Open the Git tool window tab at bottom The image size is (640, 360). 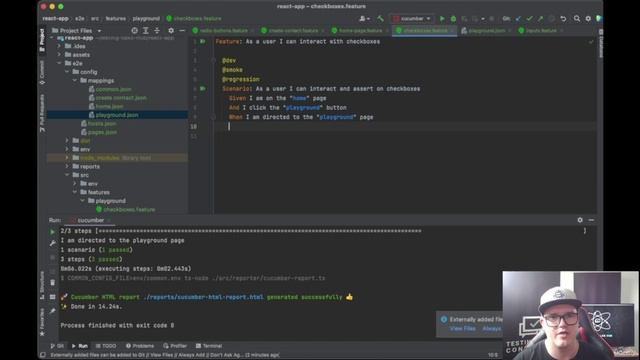[57, 346]
